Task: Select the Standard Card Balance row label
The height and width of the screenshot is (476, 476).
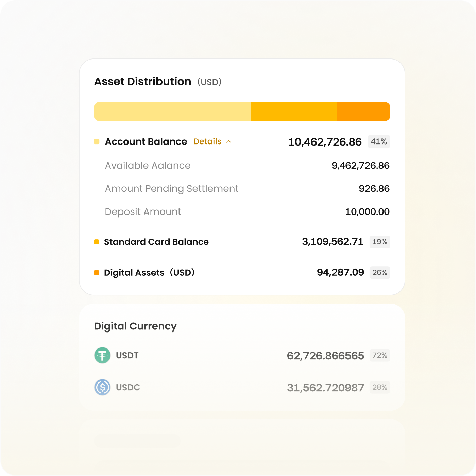Action: [x=156, y=242]
